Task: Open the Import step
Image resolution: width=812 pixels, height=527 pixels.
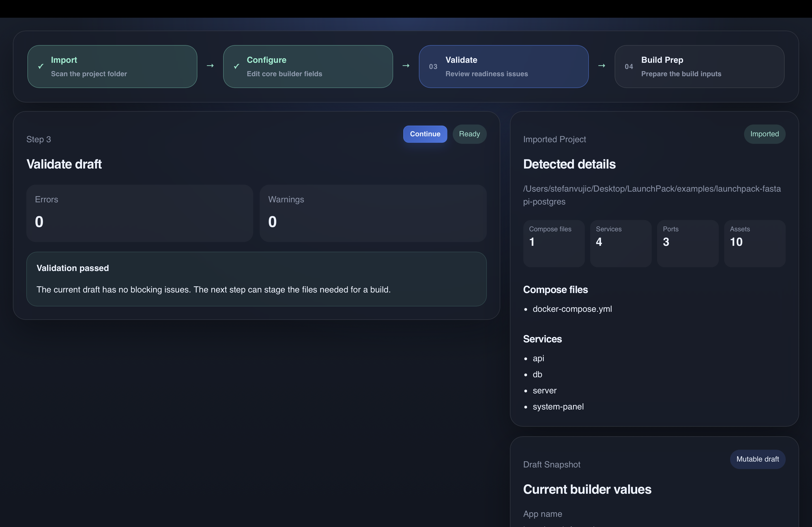Action: [x=112, y=67]
